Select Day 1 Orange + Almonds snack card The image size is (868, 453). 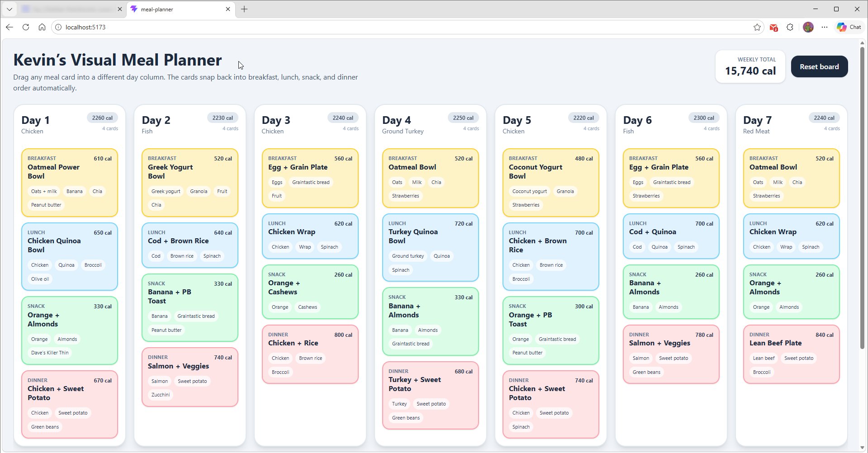point(70,330)
